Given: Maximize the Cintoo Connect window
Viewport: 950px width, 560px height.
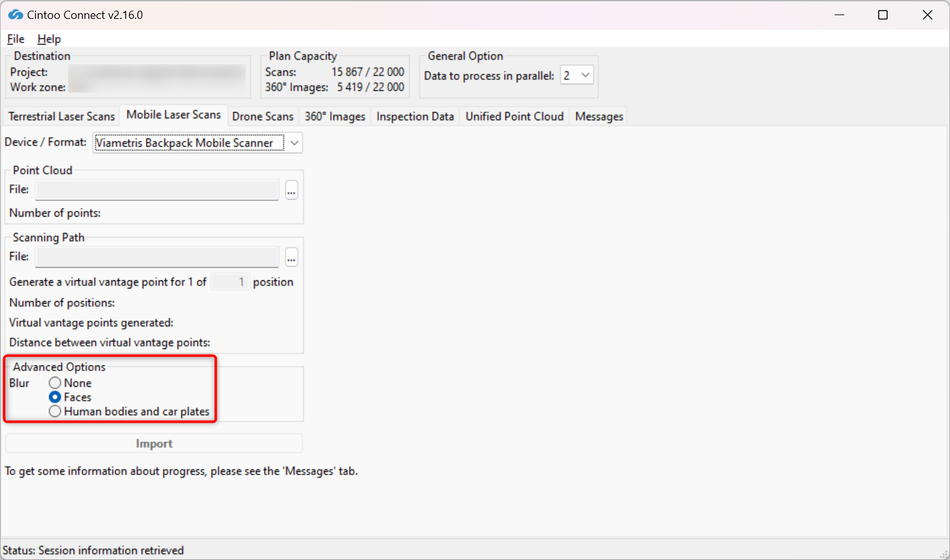Looking at the screenshot, I should 883,15.
